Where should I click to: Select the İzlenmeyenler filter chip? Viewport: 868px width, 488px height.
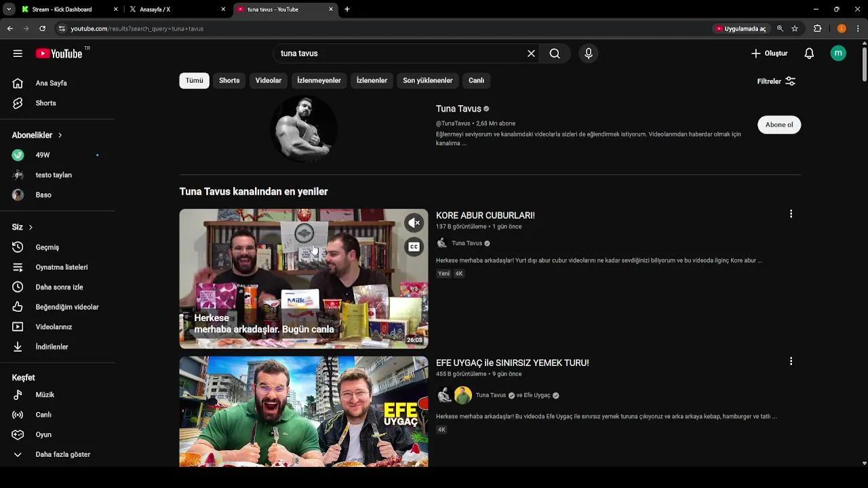(x=319, y=81)
